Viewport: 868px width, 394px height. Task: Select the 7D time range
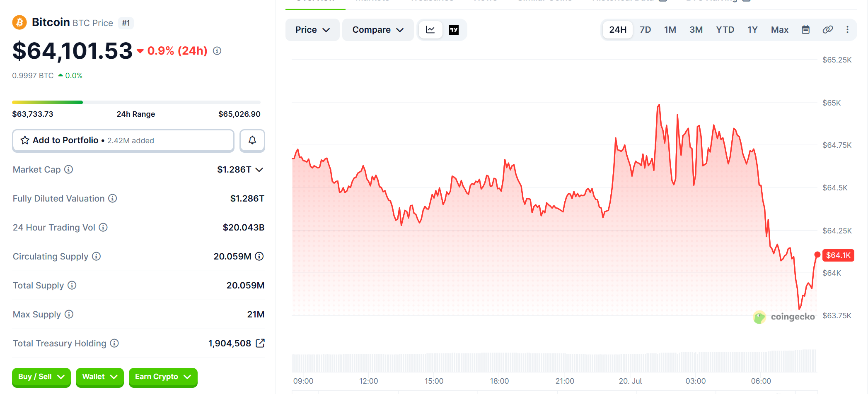coord(645,30)
